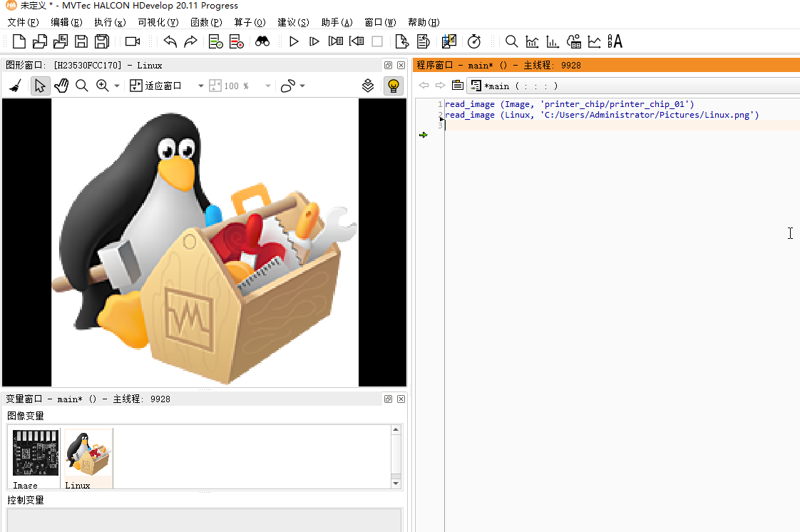Toggle the light bulb highlight button
The image size is (800, 532).
point(394,86)
